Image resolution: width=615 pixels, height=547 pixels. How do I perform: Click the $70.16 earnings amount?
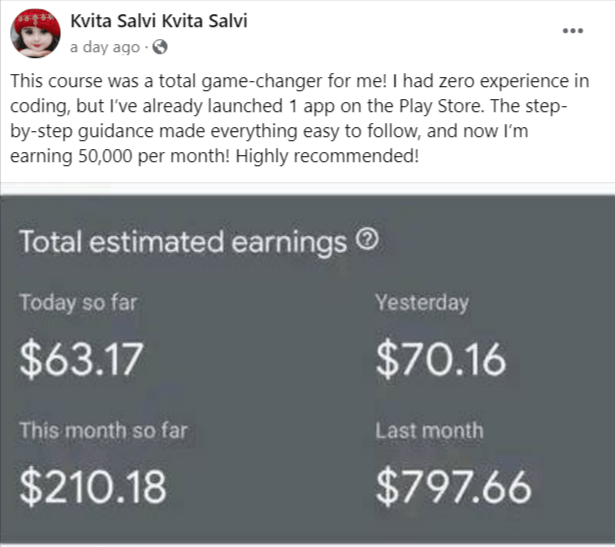[441, 359]
